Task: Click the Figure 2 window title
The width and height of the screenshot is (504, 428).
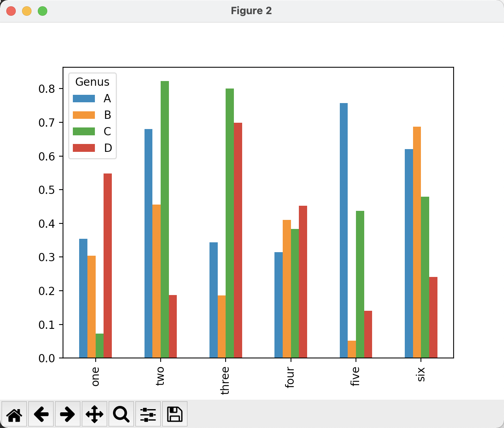Action: click(x=251, y=11)
